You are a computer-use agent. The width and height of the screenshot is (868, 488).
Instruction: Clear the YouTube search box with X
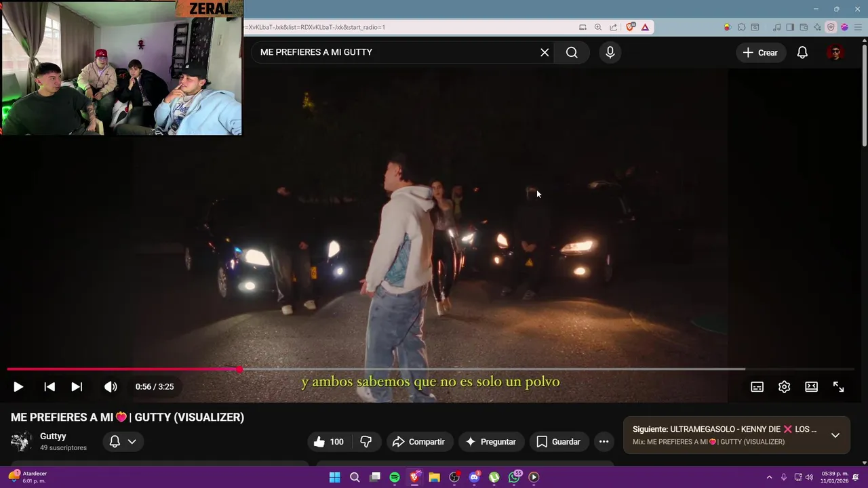pos(545,52)
